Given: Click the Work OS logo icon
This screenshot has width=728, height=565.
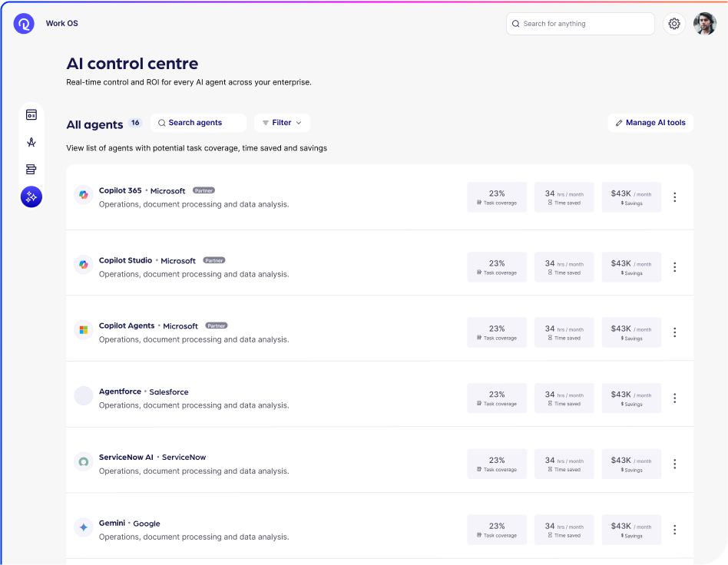Looking at the screenshot, I should click(24, 24).
